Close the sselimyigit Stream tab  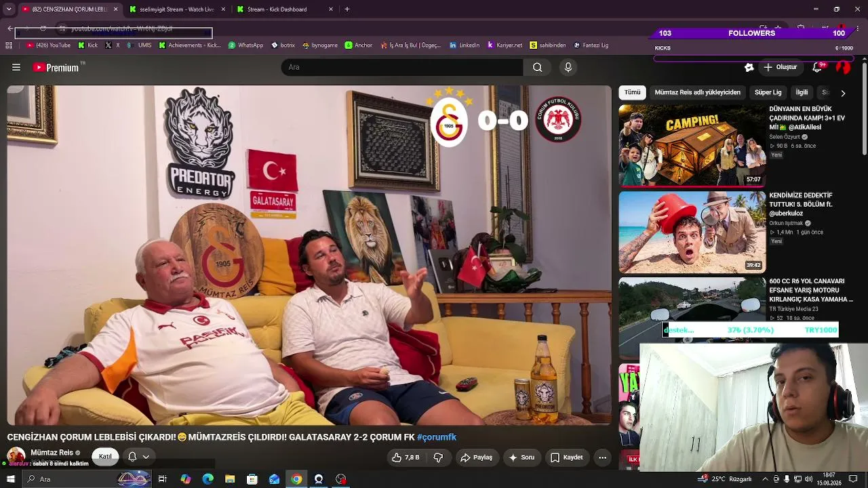(x=223, y=9)
